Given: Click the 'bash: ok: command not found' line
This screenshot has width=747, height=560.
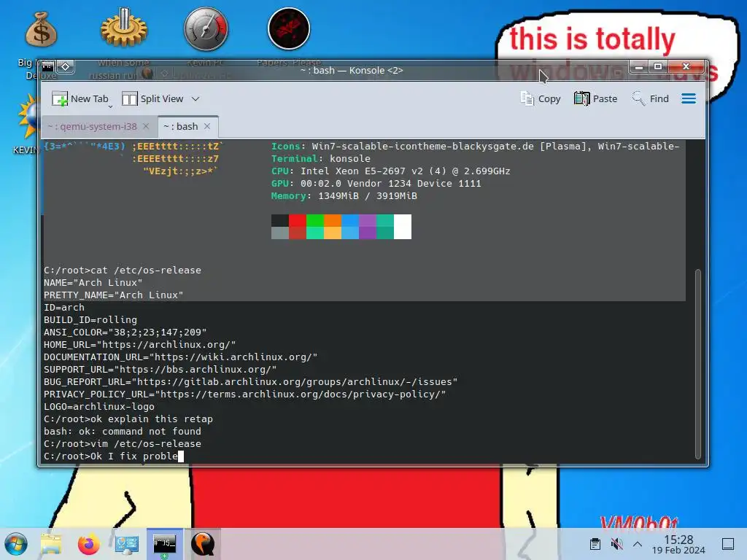Looking at the screenshot, I should (x=123, y=431).
